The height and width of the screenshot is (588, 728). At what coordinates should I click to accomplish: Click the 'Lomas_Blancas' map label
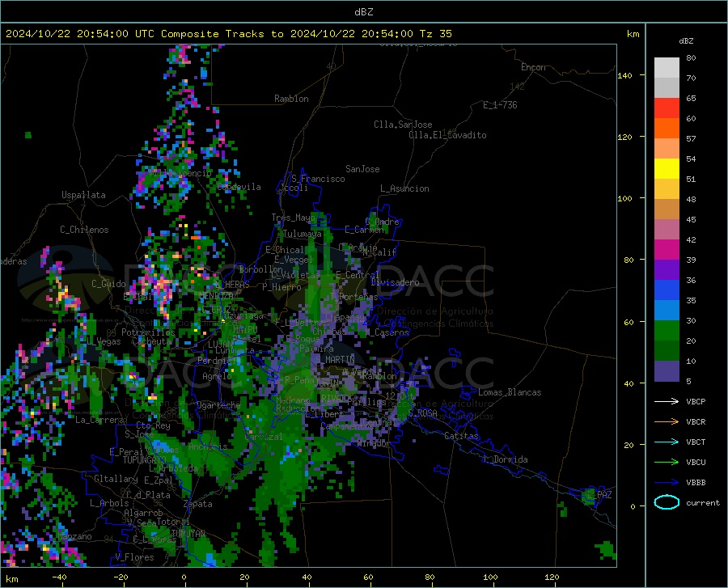coord(510,392)
